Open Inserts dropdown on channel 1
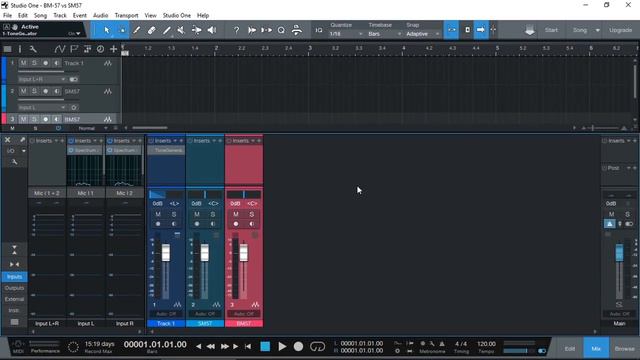Viewport: 640px width, 360px height. click(175, 141)
